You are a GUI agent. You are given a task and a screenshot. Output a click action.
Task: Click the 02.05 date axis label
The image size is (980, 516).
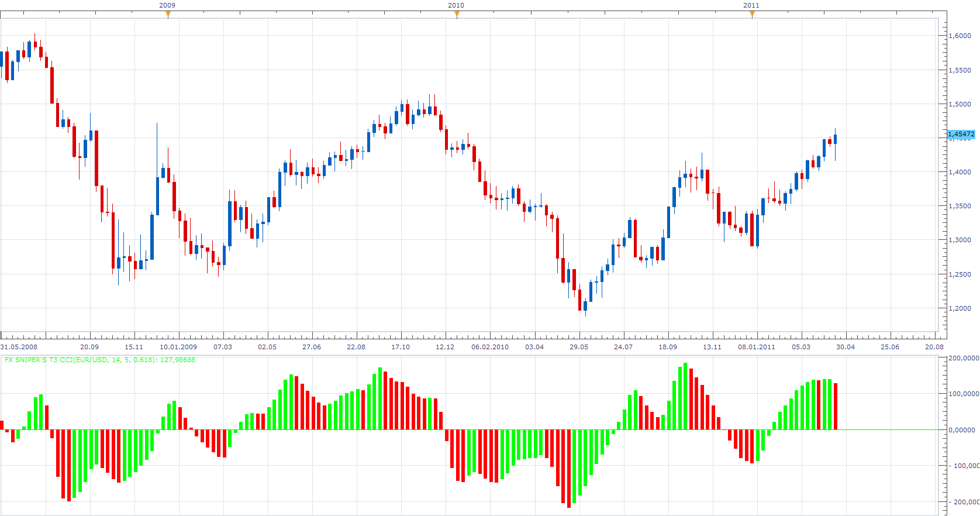tap(267, 347)
